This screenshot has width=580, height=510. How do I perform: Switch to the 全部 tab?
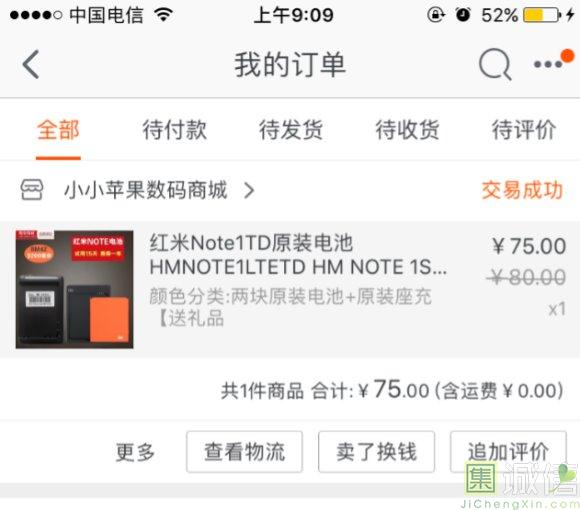(58, 130)
